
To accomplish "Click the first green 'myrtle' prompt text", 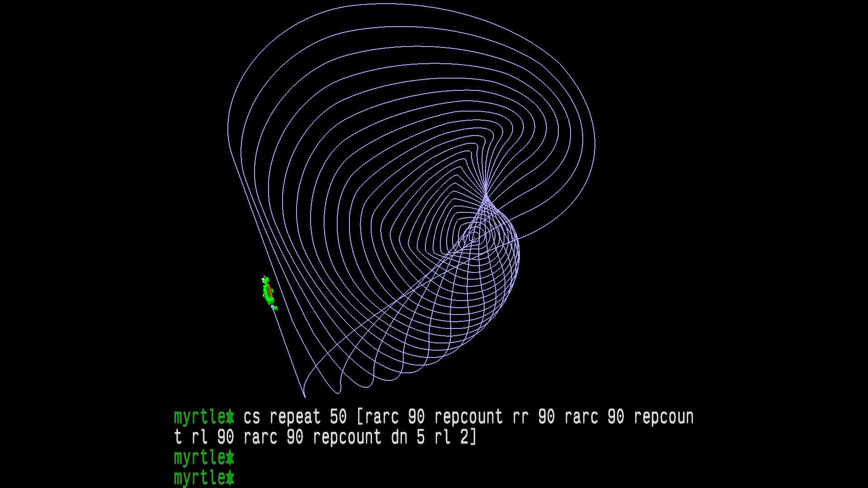I will click(199, 417).
